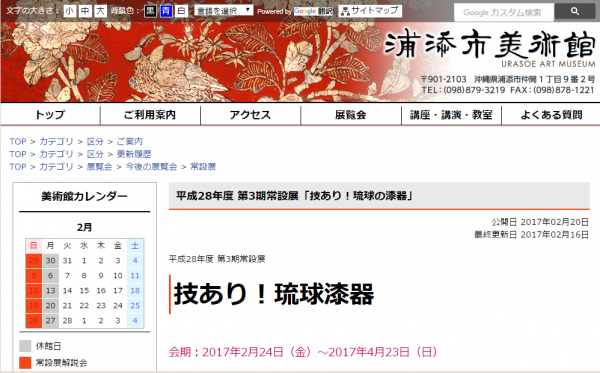This screenshot has height=373, width=600.
Task: Open the 展覧会 navigation tab
Action: pos(351,114)
